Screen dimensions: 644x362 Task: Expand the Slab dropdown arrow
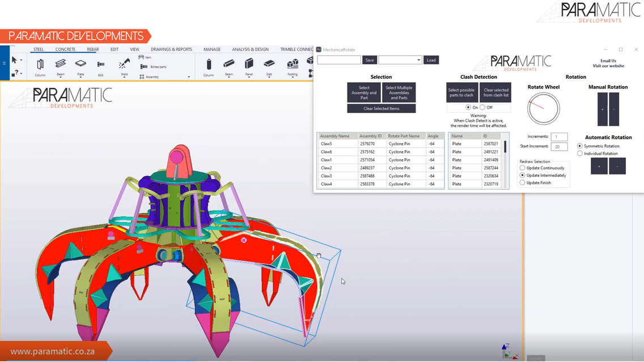coord(269,78)
